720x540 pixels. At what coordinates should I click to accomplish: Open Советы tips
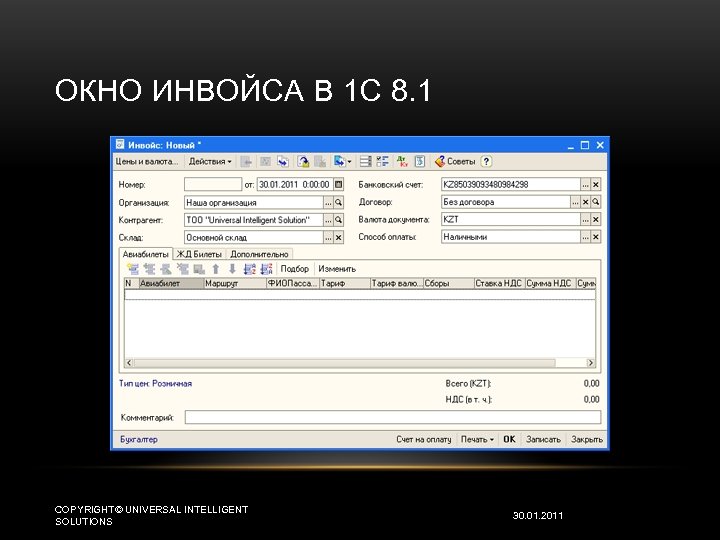[455, 162]
